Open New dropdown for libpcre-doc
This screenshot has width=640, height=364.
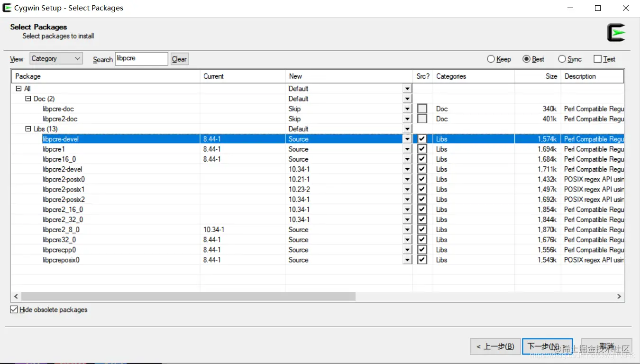point(407,109)
